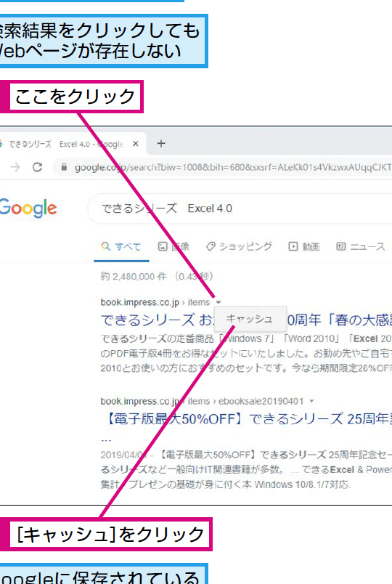Expand dropdown arrow after ebooksale20190401
The height and width of the screenshot is (584, 392).
[x=311, y=402]
